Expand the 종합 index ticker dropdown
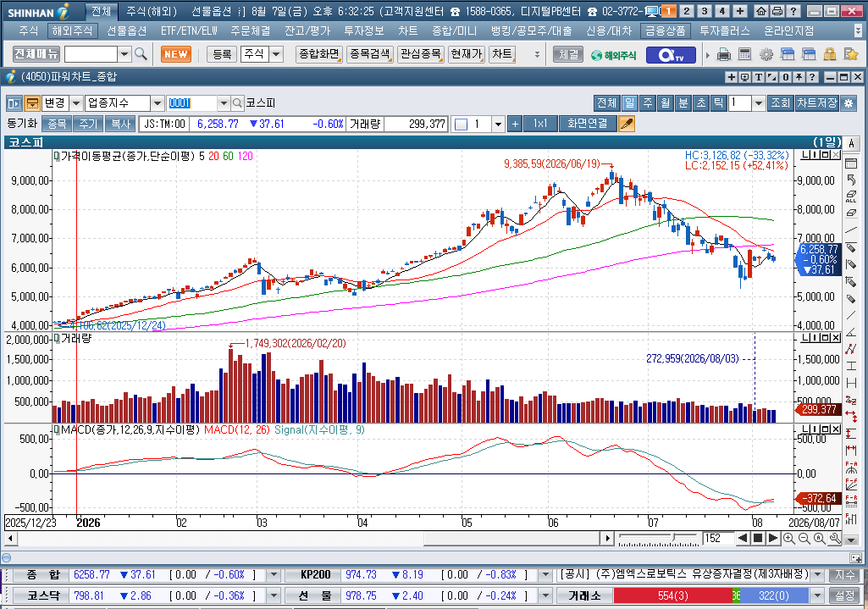Image resolution: width=868 pixels, height=609 pixels. coord(274,574)
